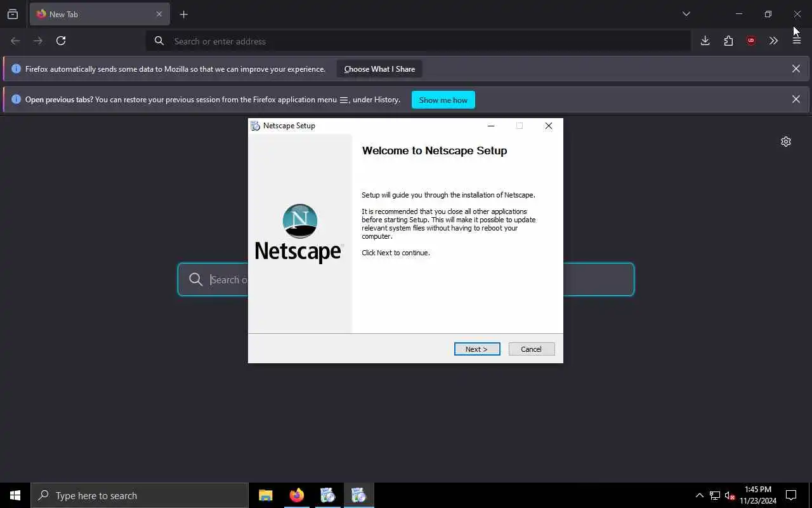Show hidden system tray icons
Image resolution: width=812 pixels, height=508 pixels.
pyautogui.click(x=699, y=495)
